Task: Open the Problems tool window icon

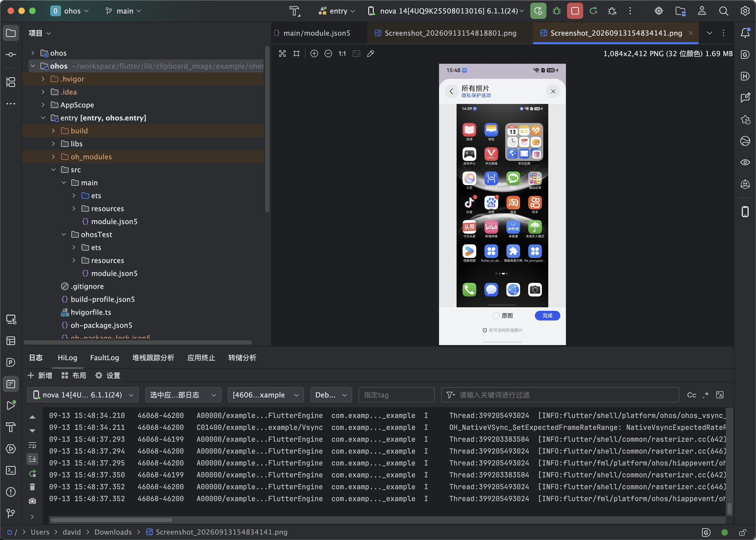Action: (11, 492)
